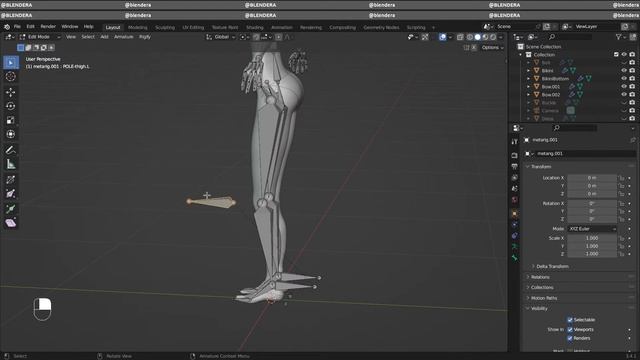Select the Bone Size tool

click(11, 194)
